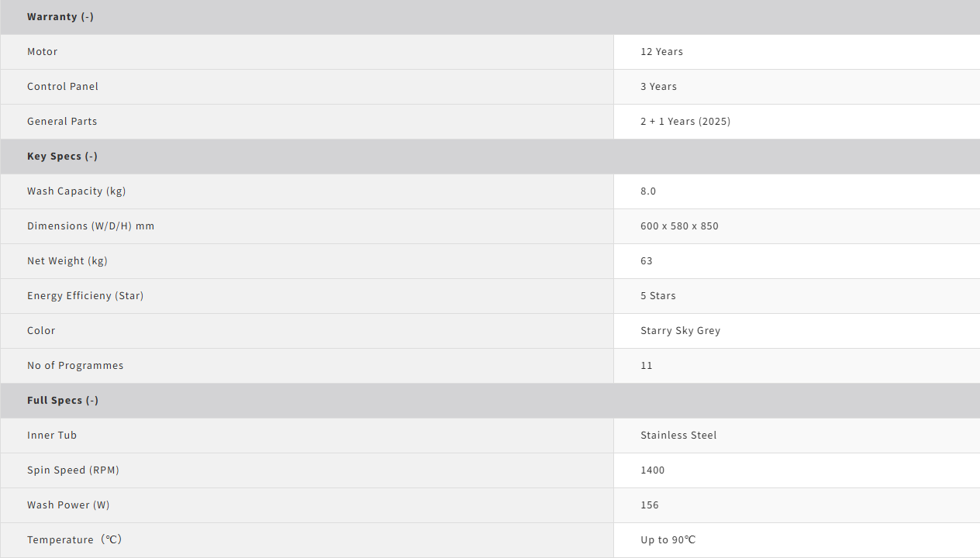Click the Wash Power (W) label
The image size is (980, 558).
tap(68, 505)
